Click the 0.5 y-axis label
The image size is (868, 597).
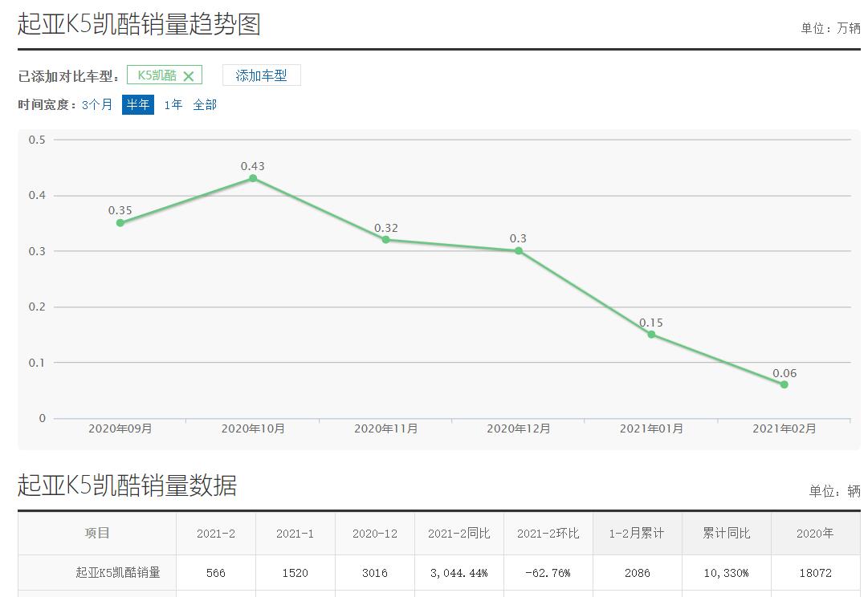coord(37,140)
